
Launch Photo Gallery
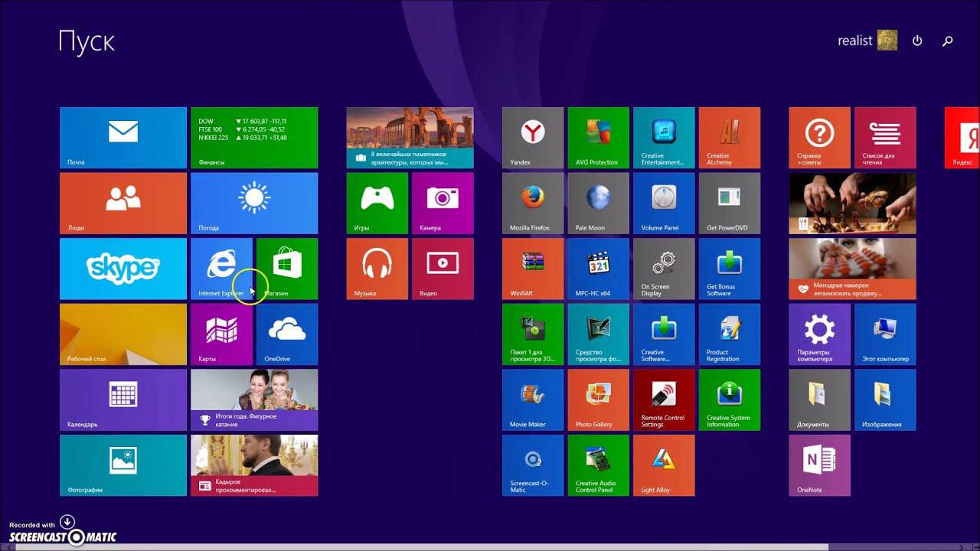599,400
